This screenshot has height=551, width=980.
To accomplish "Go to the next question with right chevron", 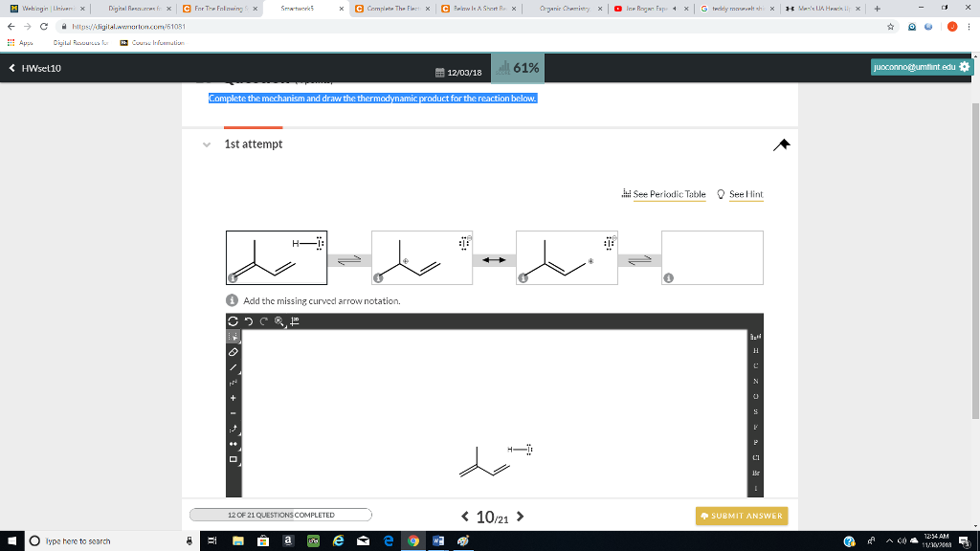I will coord(520,515).
